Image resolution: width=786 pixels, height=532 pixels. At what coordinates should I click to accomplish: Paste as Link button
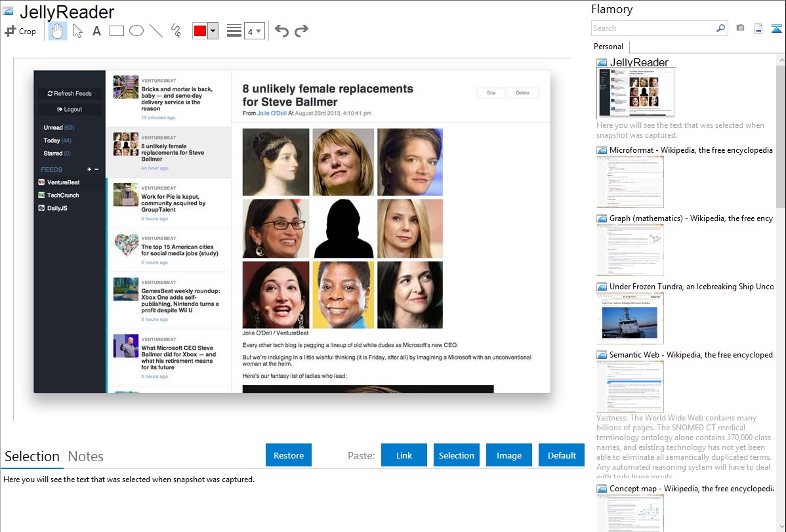point(404,455)
